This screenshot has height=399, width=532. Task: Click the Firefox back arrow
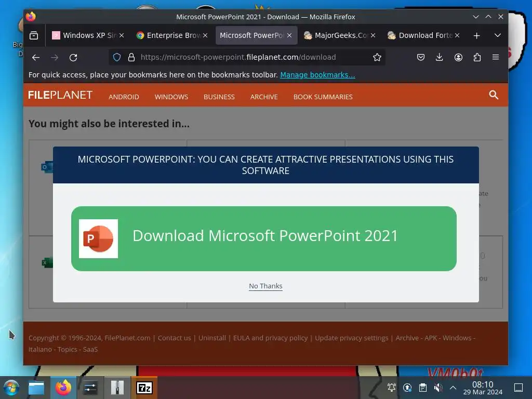point(36,57)
